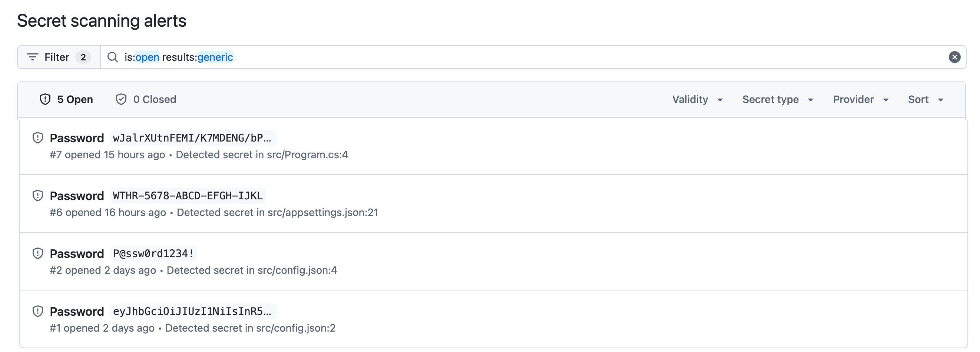The image size is (980, 352).
Task: Open the Filter button with 2 filters
Action: [x=59, y=57]
